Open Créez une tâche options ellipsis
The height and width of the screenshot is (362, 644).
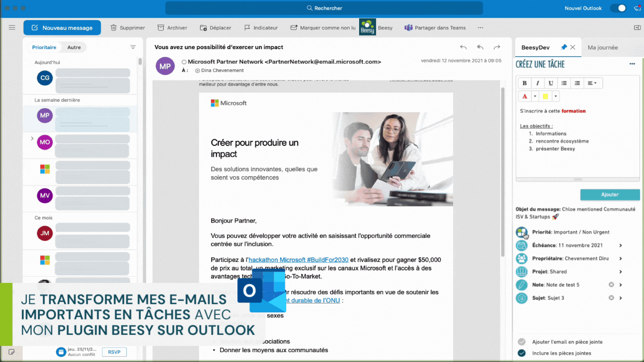632,64
